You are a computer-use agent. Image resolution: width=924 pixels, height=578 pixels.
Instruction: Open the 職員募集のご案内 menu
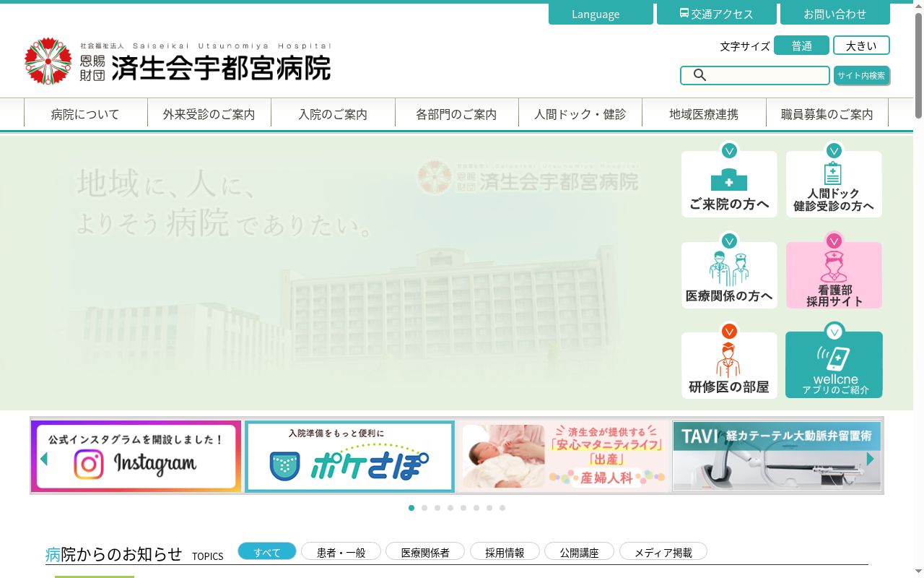tap(827, 114)
